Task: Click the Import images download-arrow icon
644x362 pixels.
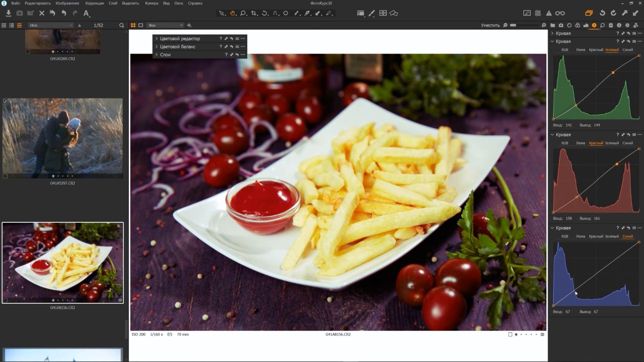Action: 8,13
